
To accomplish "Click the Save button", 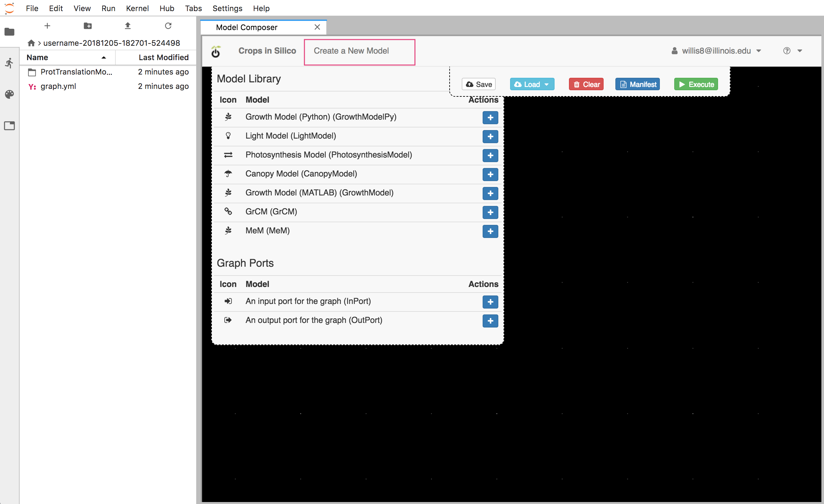I will coord(479,84).
